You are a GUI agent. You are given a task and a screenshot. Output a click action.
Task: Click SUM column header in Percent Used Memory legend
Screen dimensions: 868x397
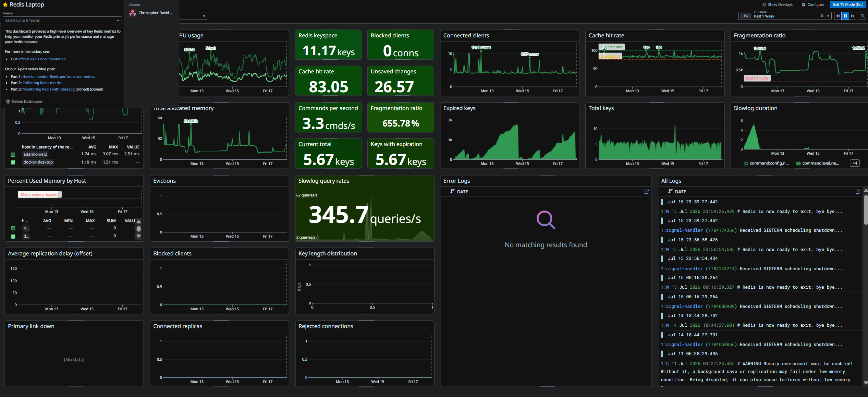point(111,221)
